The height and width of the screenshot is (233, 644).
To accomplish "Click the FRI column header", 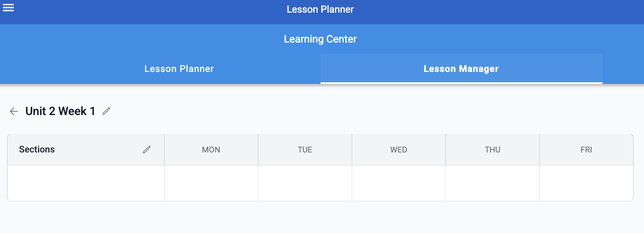I will tap(586, 150).
